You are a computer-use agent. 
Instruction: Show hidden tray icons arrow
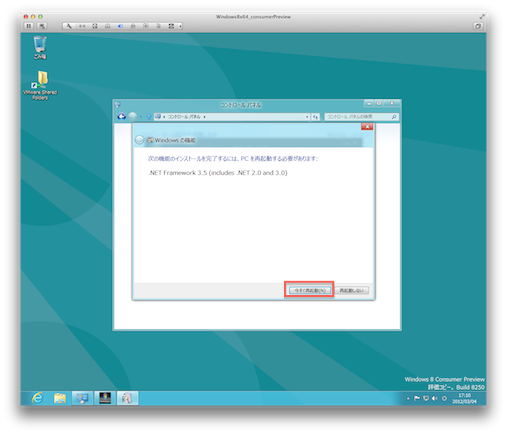(408, 398)
